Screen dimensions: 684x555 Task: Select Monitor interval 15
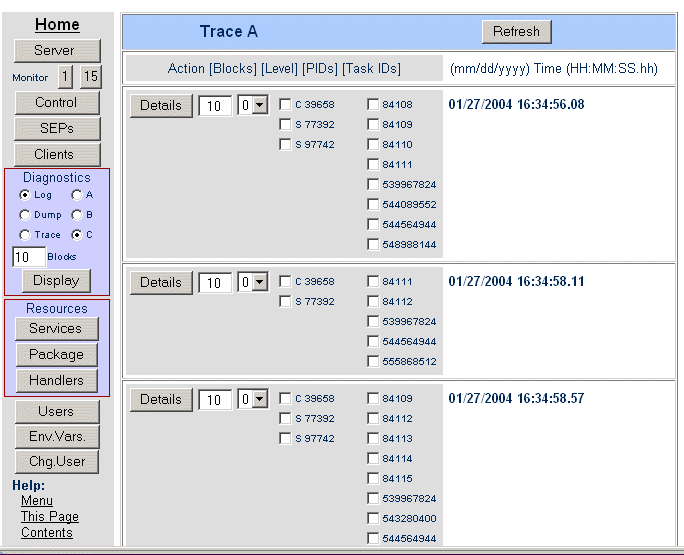tap(91, 76)
